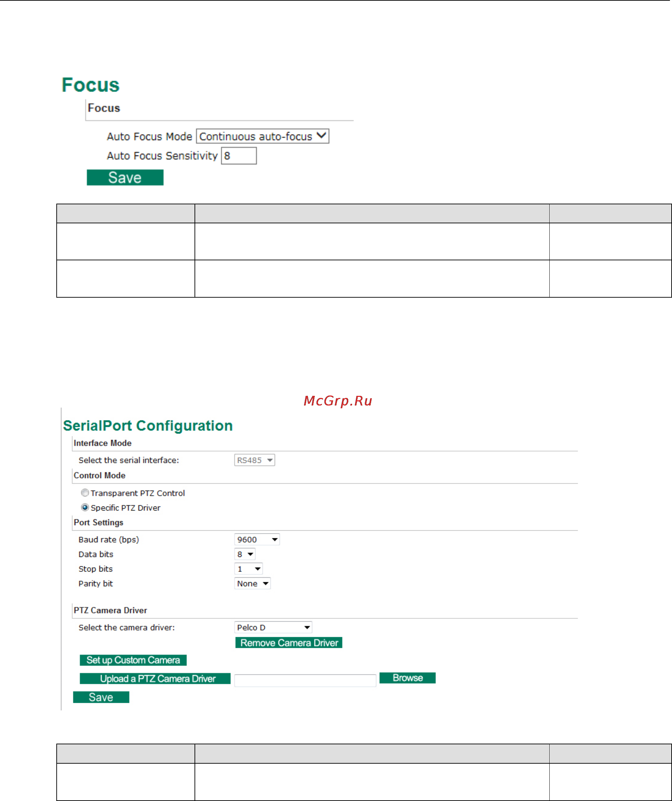Open the camera driver Pelco D dropdown
This screenshot has width=672, height=801.
click(x=273, y=627)
